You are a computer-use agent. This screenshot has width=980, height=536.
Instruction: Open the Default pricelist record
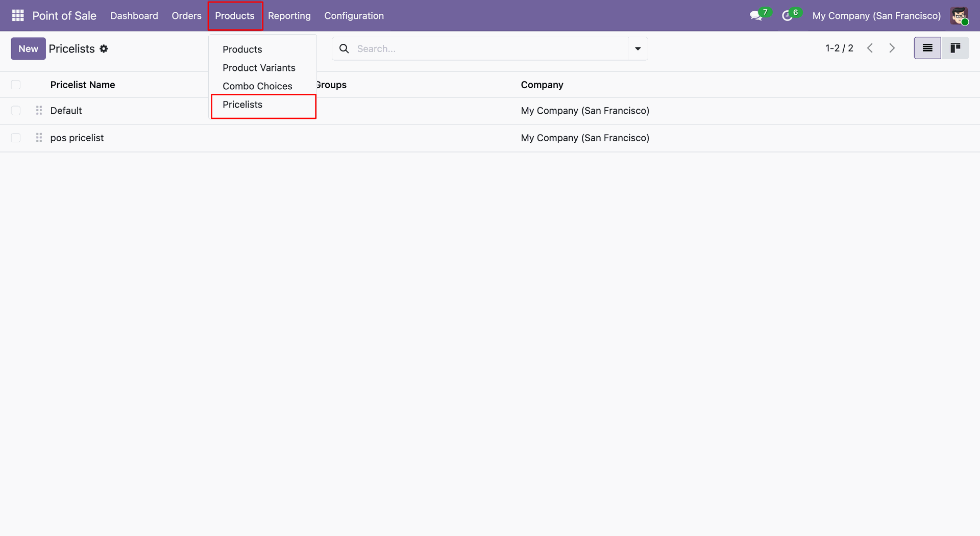tap(66, 111)
